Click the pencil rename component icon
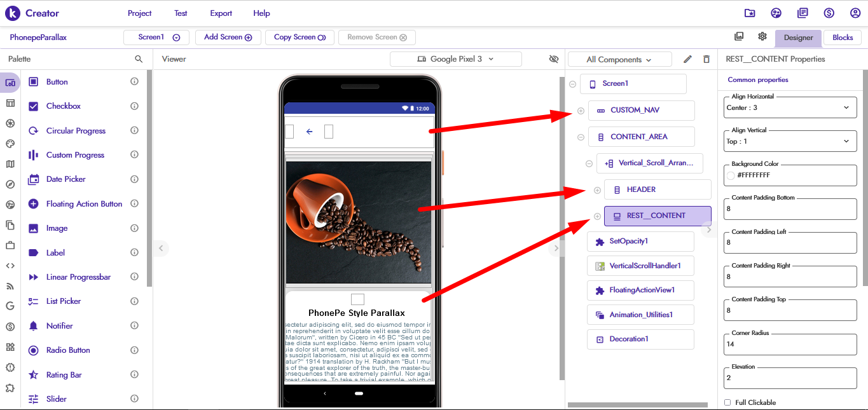 (x=687, y=59)
